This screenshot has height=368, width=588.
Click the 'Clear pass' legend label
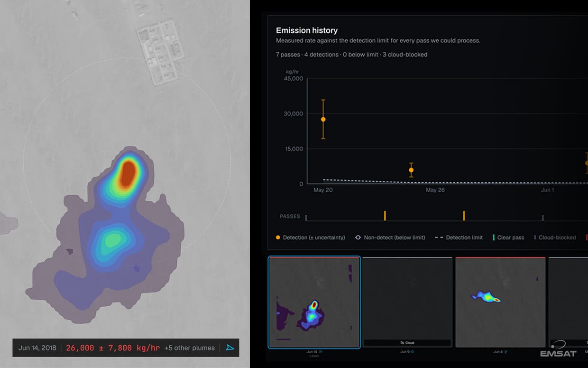click(x=511, y=237)
